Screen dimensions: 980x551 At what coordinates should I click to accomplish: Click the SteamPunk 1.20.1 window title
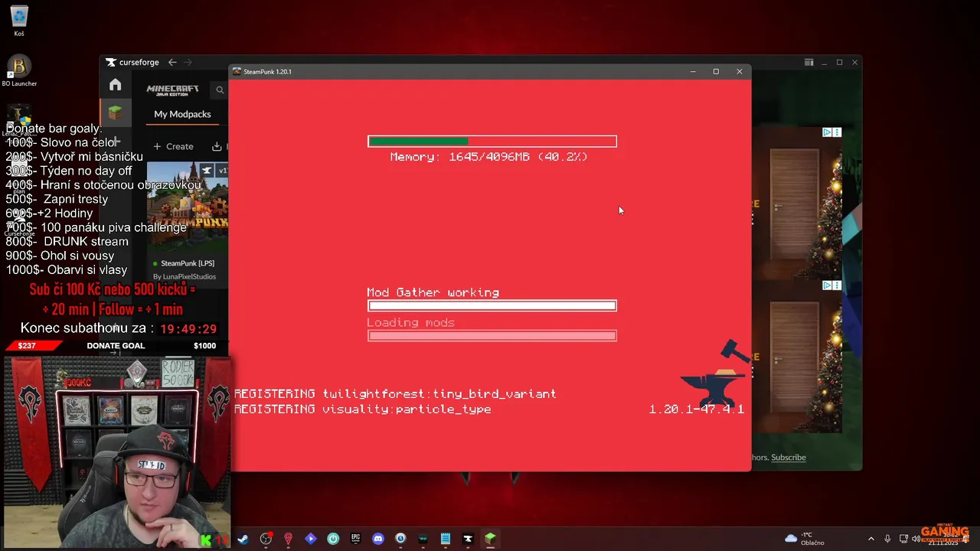(267, 72)
